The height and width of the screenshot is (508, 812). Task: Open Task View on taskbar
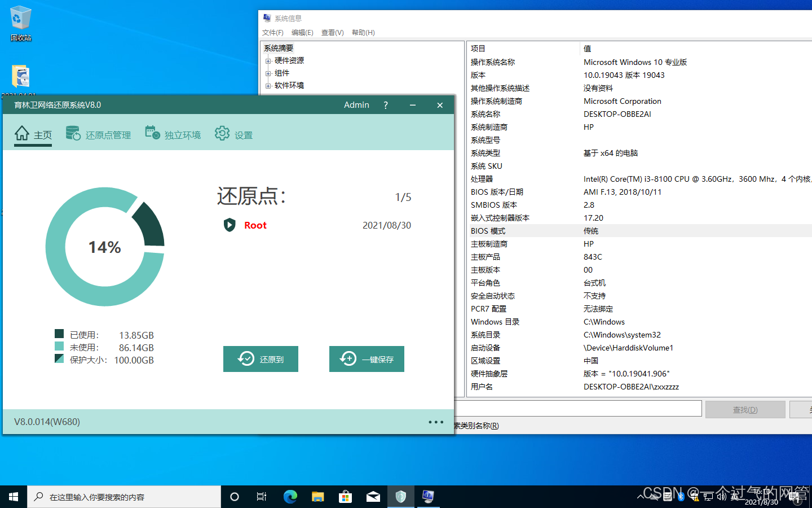(x=262, y=497)
